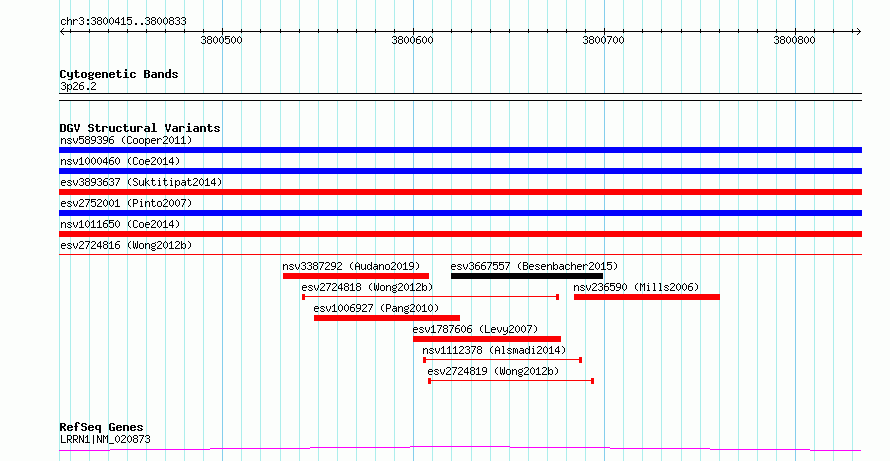The width and height of the screenshot is (890, 461).
Task: Click the esv2724816 (Wong2012b) label
Action: tap(126, 245)
